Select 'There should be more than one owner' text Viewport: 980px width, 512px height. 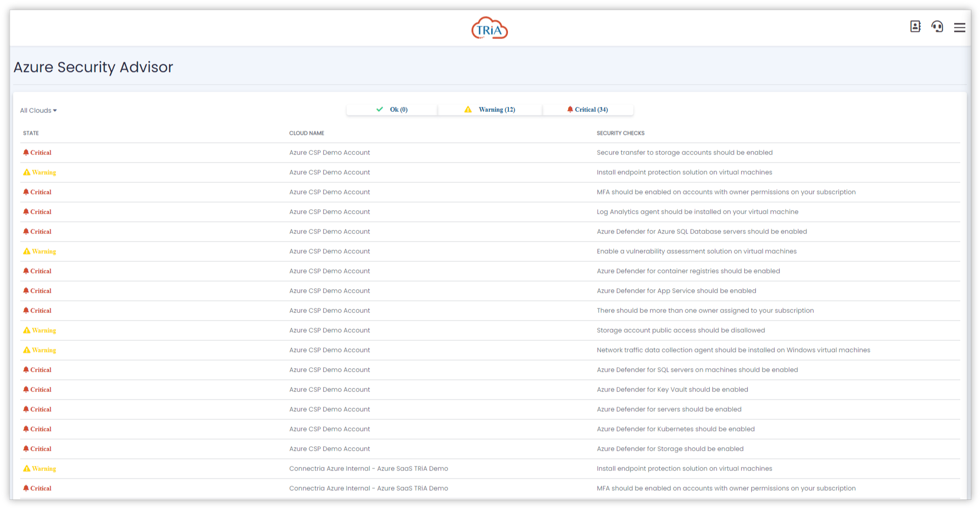click(705, 310)
